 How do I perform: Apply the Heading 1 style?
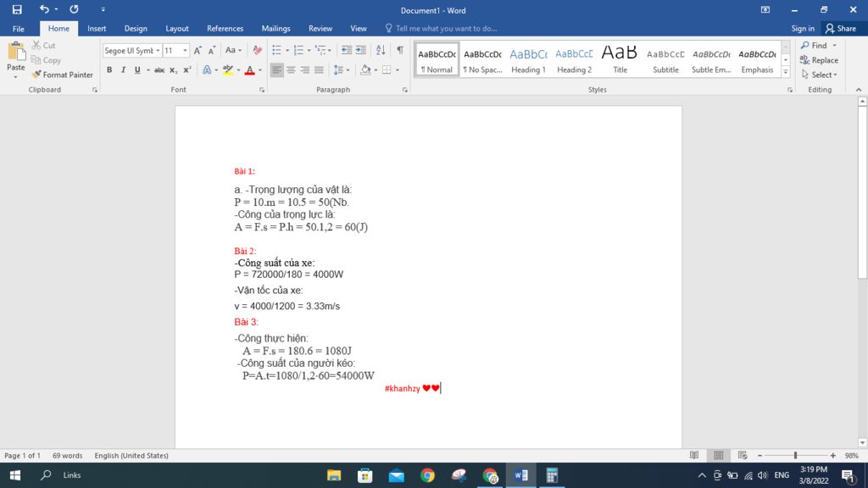(x=528, y=60)
